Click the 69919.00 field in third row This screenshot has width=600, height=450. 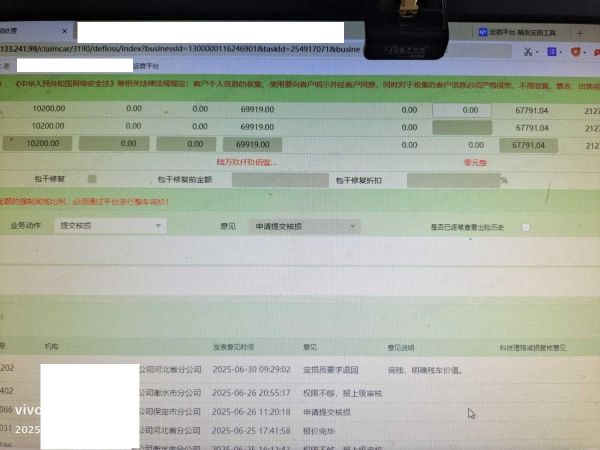[x=253, y=145]
